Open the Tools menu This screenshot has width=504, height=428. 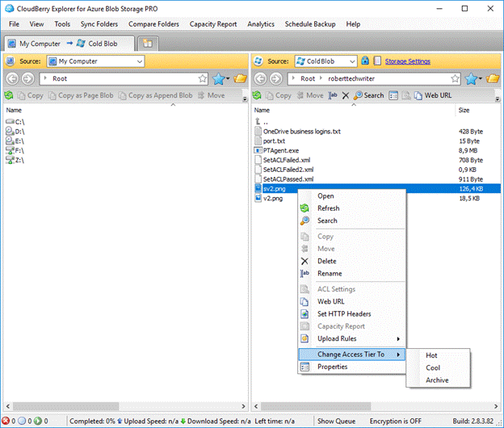coord(62,24)
